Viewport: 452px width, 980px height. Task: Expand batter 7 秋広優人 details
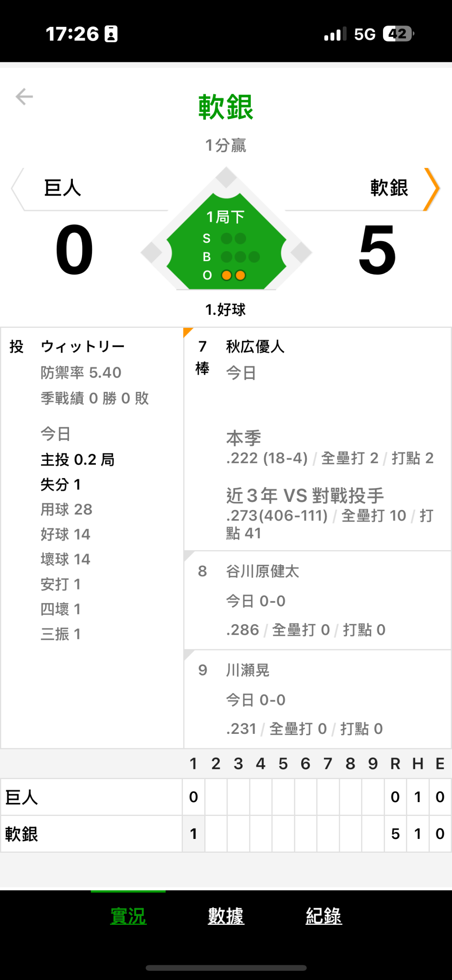[x=317, y=439]
